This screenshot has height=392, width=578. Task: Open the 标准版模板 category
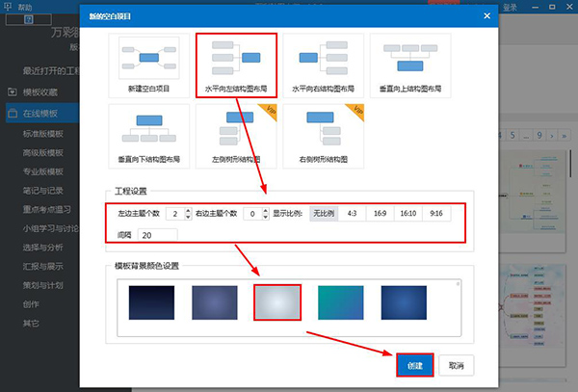pos(43,134)
